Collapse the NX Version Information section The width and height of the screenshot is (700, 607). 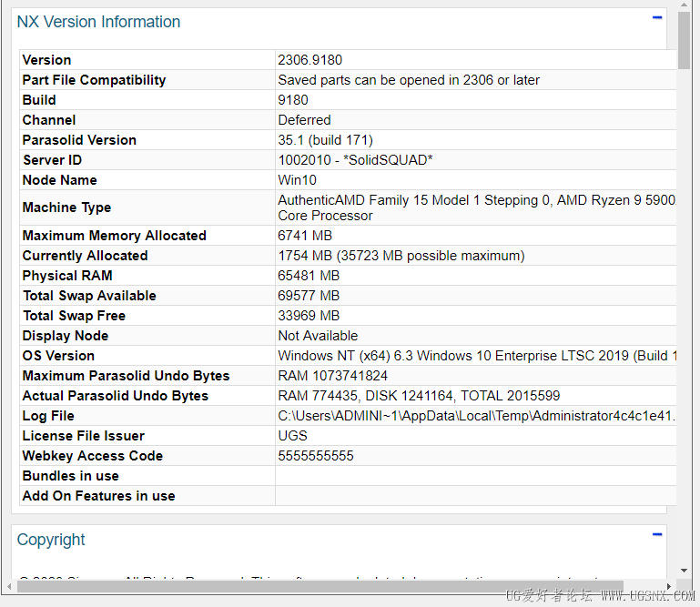pyautogui.click(x=656, y=18)
